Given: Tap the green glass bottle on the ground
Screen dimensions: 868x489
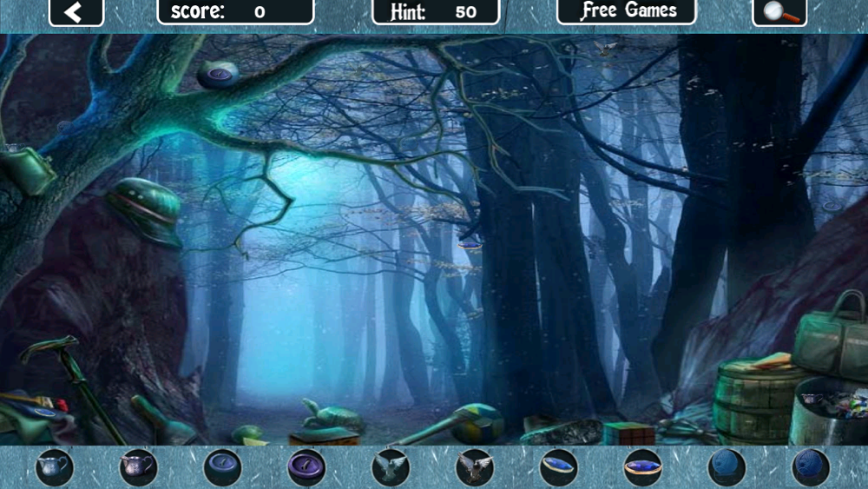Looking at the screenshot, I should click(x=163, y=421).
